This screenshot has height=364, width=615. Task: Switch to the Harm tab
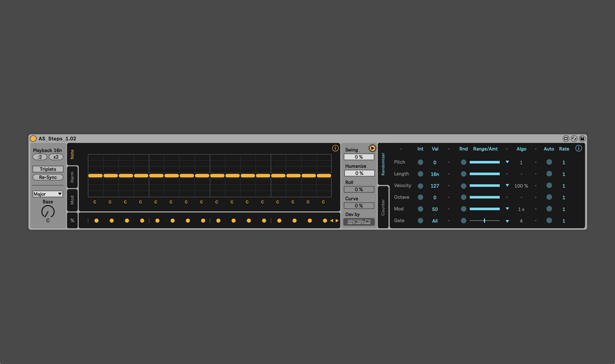[x=72, y=177]
